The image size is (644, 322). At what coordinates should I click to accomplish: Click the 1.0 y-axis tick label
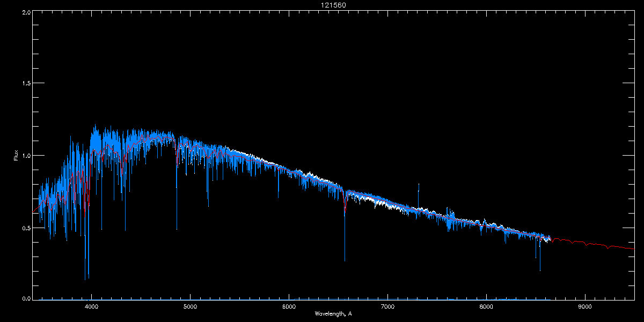pyautogui.click(x=25, y=156)
